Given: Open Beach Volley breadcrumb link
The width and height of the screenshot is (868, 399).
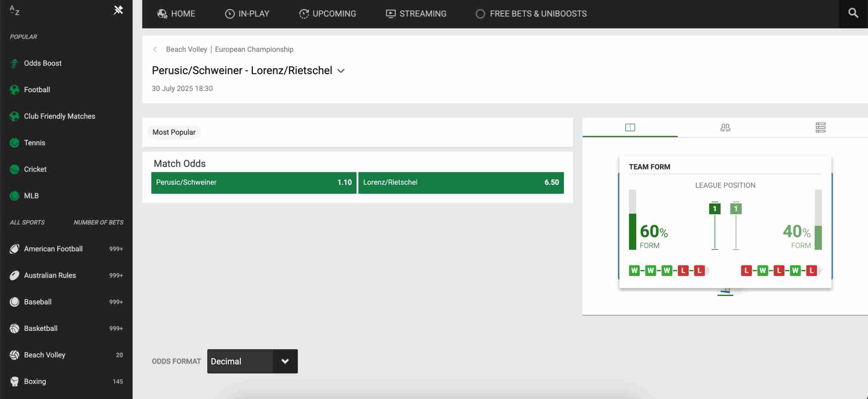Looking at the screenshot, I should coord(187,50).
